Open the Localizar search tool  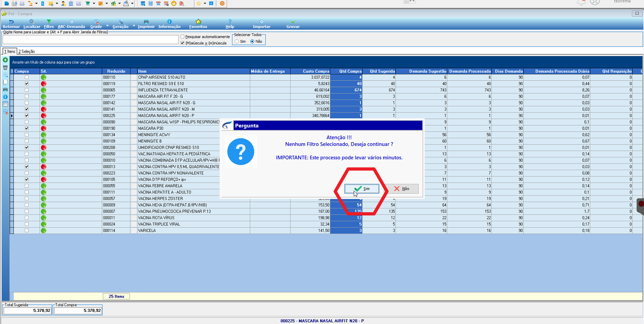coord(32,24)
